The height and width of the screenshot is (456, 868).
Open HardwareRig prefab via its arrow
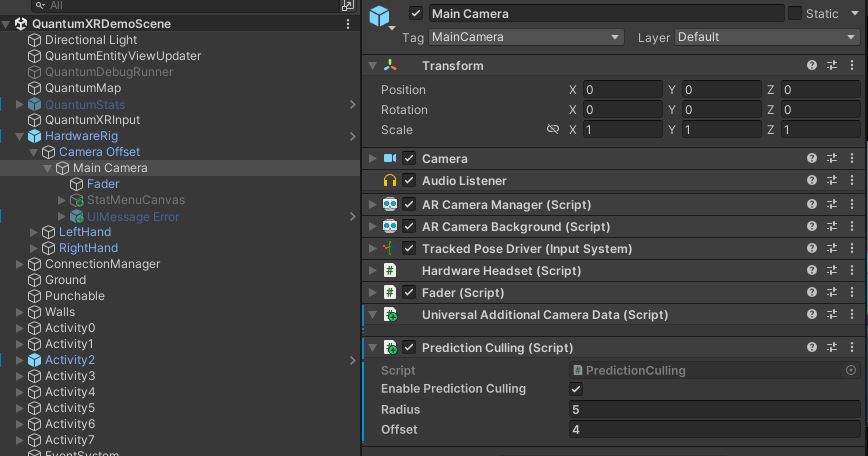(353, 136)
